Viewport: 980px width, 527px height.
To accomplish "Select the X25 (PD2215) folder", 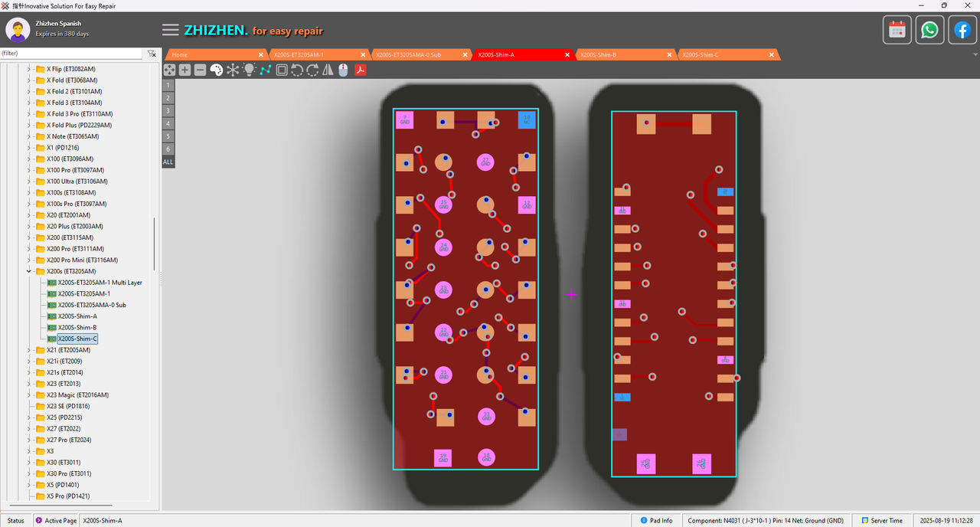I will pos(63,417).
